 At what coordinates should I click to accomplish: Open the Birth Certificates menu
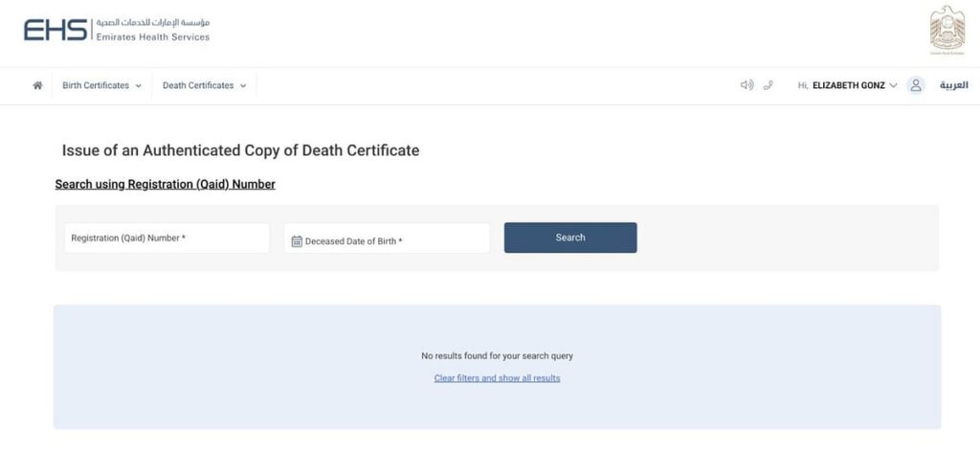point(96,85)
